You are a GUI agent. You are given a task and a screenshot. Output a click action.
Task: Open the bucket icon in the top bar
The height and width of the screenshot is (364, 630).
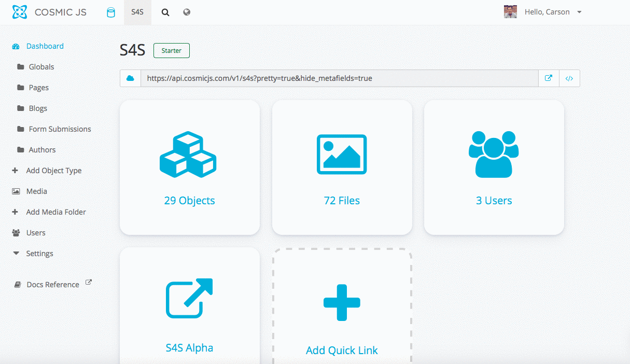click(x=111, y=12)
